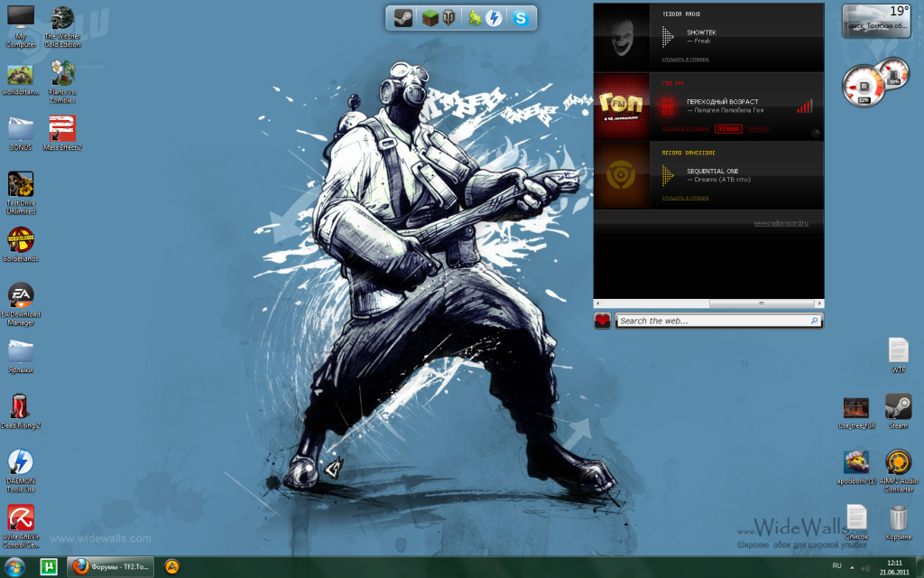Select the Borderlands desktop icon
The image size is (924, 578).
tap(21, 245)
